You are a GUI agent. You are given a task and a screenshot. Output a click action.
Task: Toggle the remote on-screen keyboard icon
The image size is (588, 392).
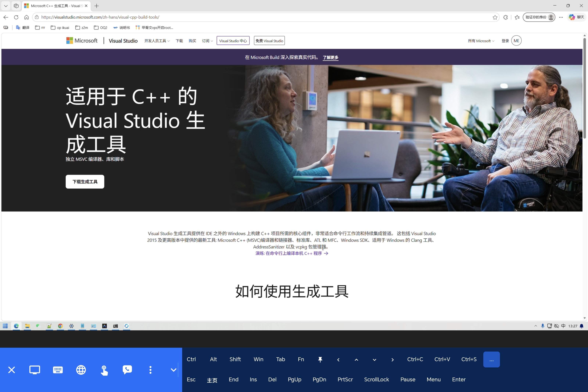tap(58, 370)
